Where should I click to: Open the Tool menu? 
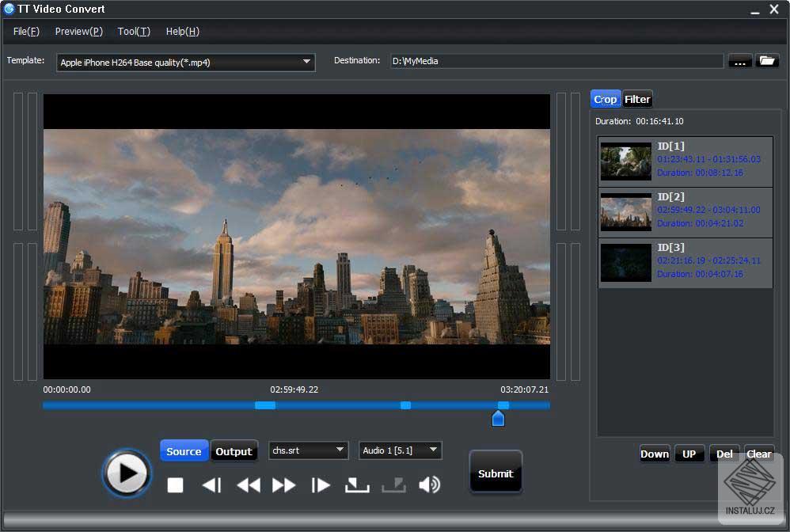click(x=133, y=32)
